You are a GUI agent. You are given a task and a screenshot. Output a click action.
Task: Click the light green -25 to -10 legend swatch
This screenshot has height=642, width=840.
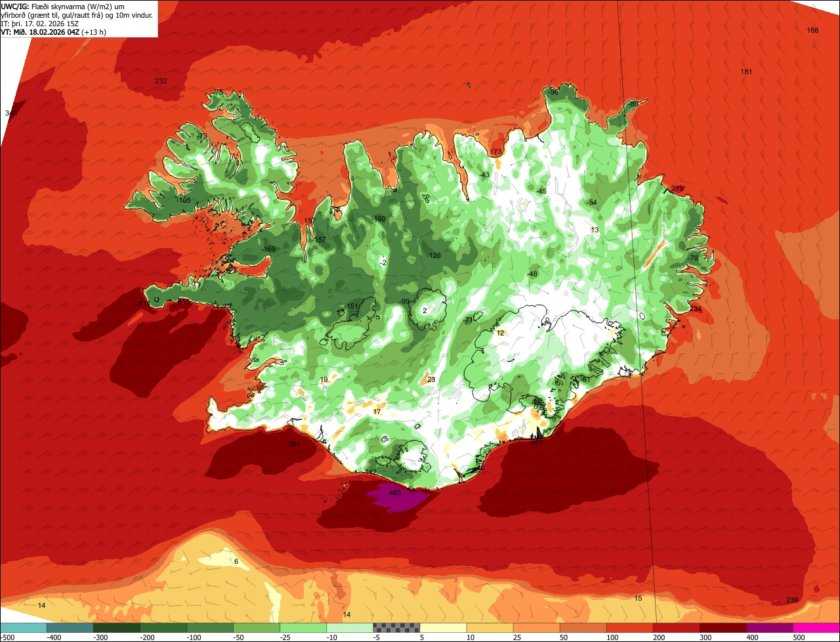pyautogui.click(x=303, y=628)
